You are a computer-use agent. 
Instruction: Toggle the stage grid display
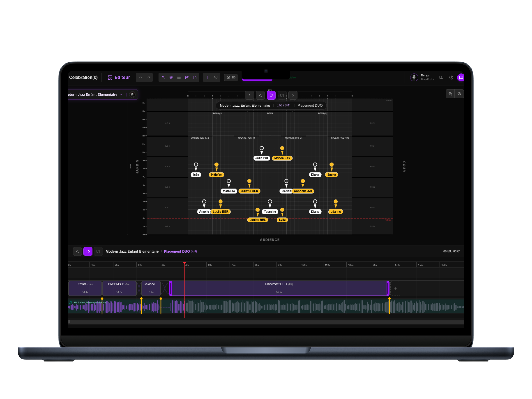pyautogui.click(x=208, y=78)
